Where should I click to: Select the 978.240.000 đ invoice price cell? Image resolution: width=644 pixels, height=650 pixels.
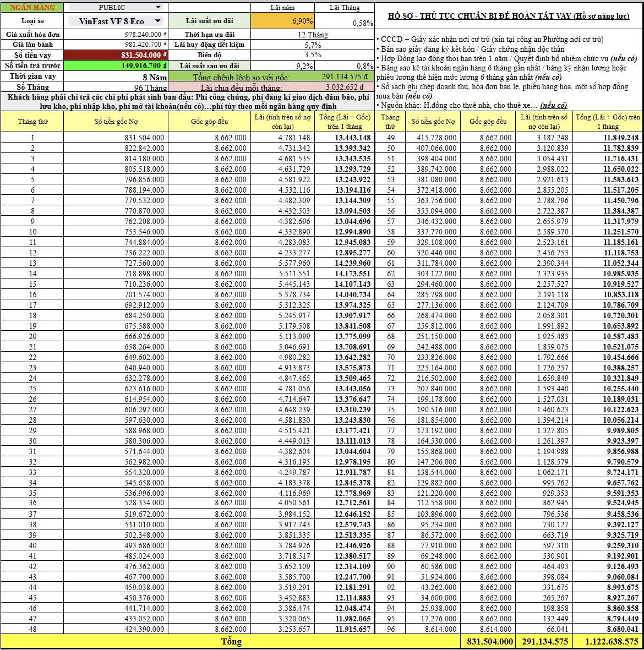116,35
